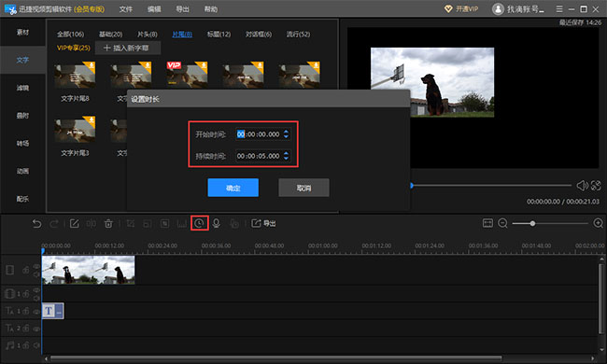This screenshot has height=364, width=607.
Task: Open the 文件 menu
Action: [126, 9]
